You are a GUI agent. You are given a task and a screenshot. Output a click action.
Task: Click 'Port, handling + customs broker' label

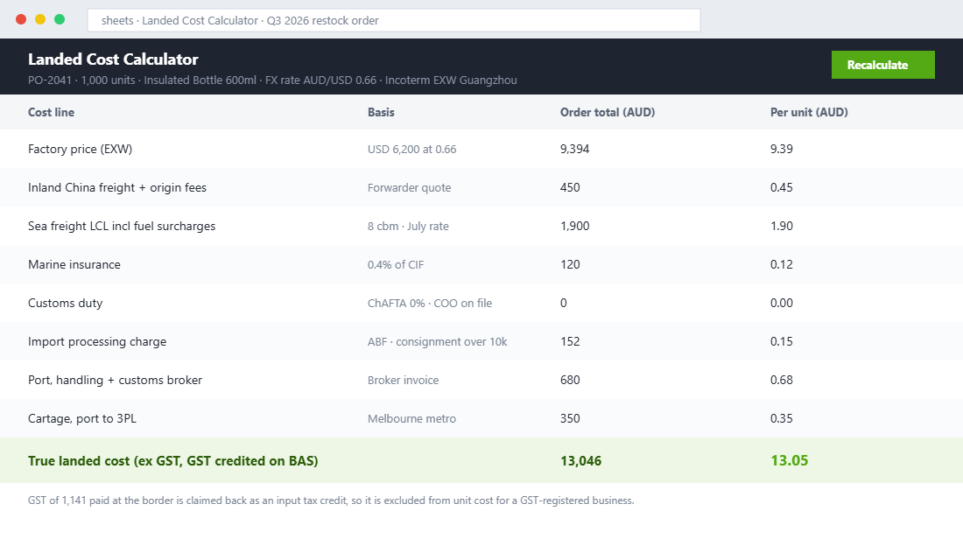click(x=115, y=380)
